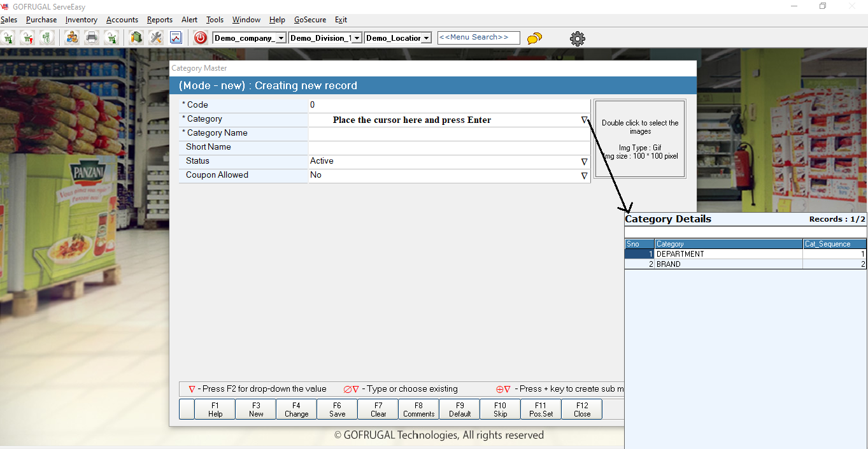Click the inventory boxes toolbar icon
This screenshot has width=868, height=449.
coord(136,38)
